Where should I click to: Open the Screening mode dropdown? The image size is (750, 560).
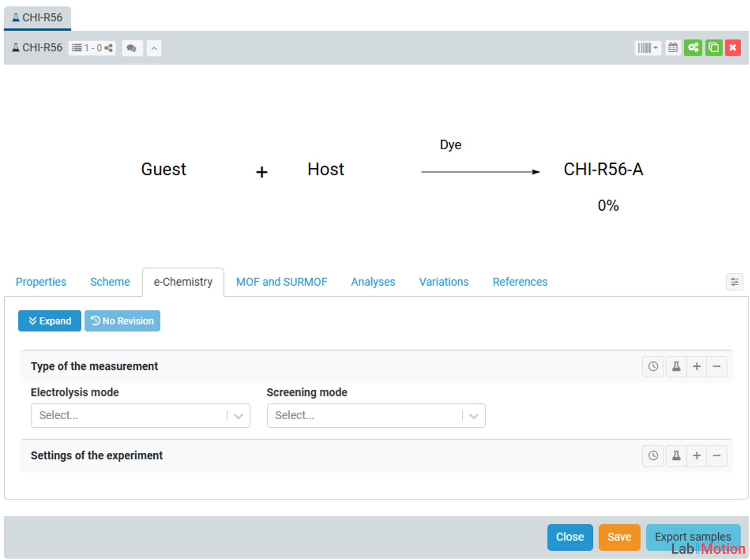376,415
